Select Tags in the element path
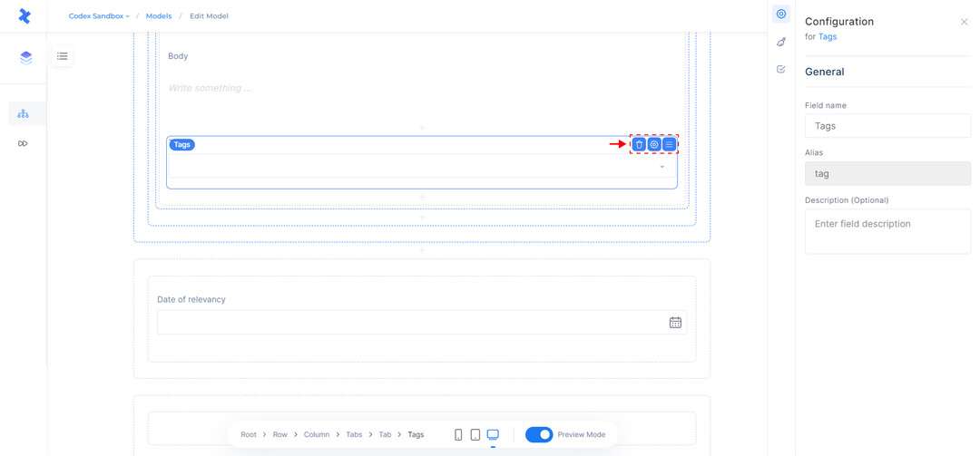The image size is (980, 456). coord(416,435)
